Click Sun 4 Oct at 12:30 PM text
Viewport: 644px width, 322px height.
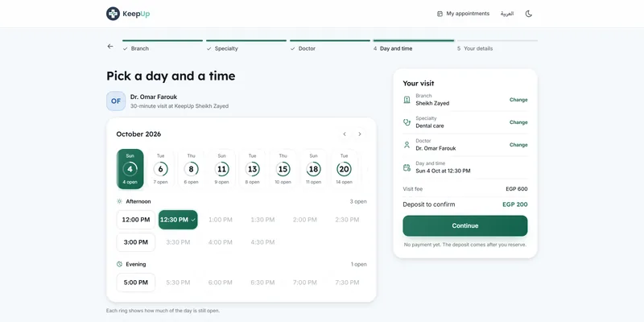(443, 171)
